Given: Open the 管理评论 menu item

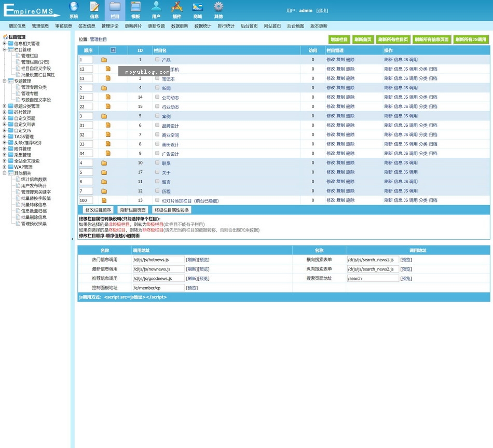Looking at the screenshot, I should 110,26.
